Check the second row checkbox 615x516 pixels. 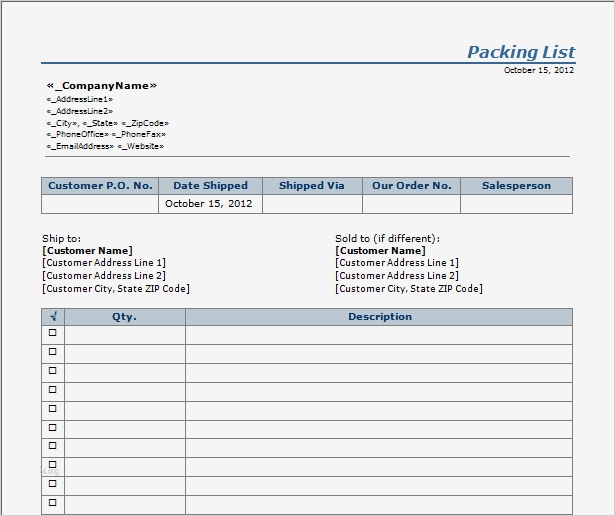pos(53,351)
